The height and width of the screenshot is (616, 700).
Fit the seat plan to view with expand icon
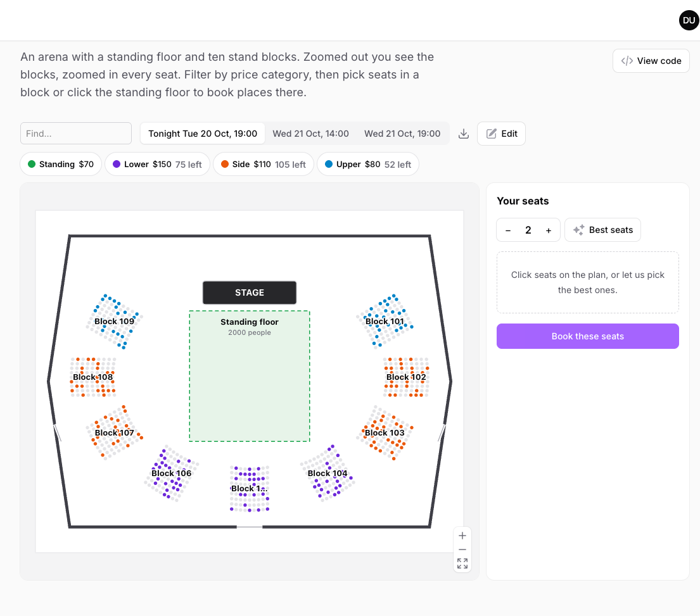click(462, 564)
